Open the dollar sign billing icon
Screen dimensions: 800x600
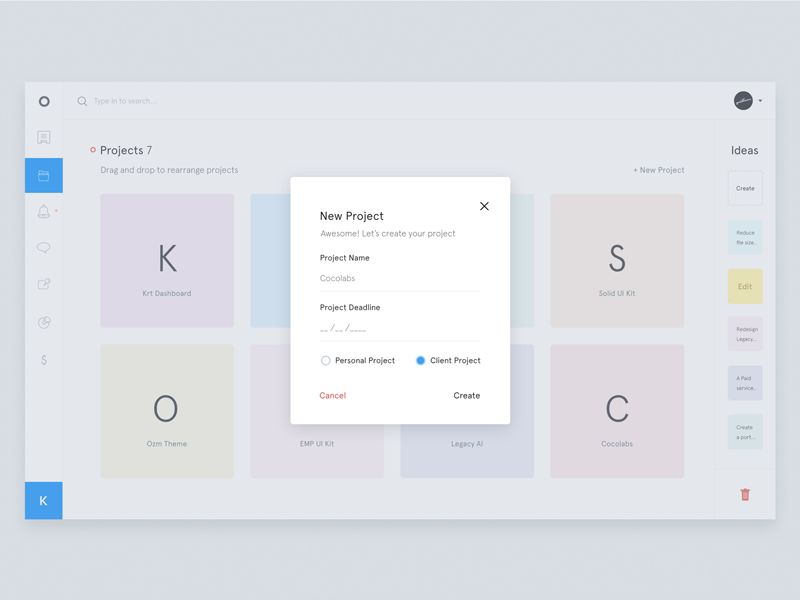point(44,359)
